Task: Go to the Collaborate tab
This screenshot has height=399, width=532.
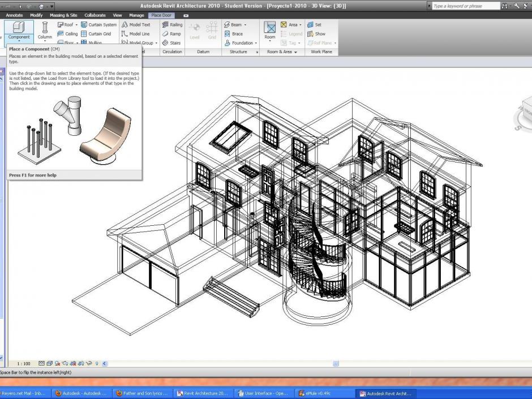Action: [x=95, y=15]
